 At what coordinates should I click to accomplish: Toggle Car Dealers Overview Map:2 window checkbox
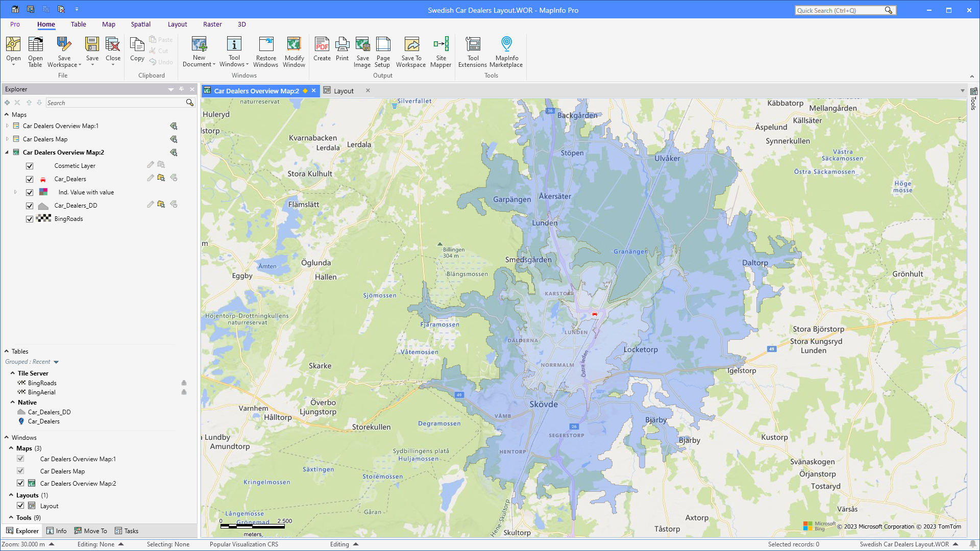20,483
